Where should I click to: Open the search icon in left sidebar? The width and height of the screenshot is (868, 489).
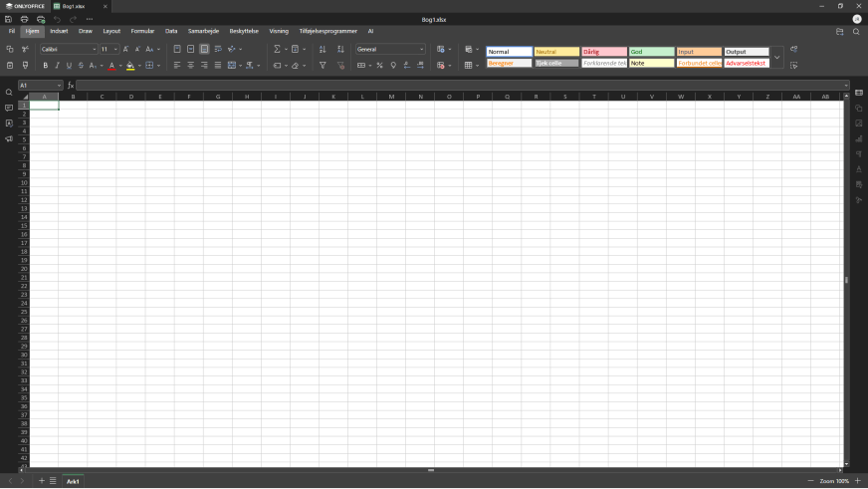pos(9,93)
